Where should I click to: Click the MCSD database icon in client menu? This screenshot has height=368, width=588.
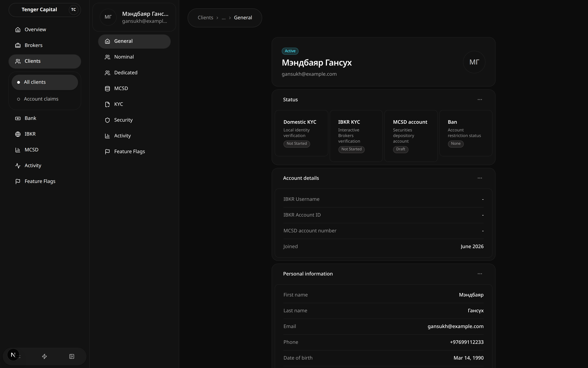[x=107, y=89]
